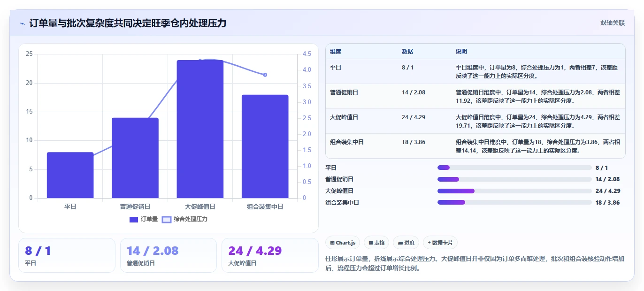Viewport: 644px width, 291px height.
Task: Click the 14 / 2.08 普通促销日 data card
Action: click(x=169, y=255)
